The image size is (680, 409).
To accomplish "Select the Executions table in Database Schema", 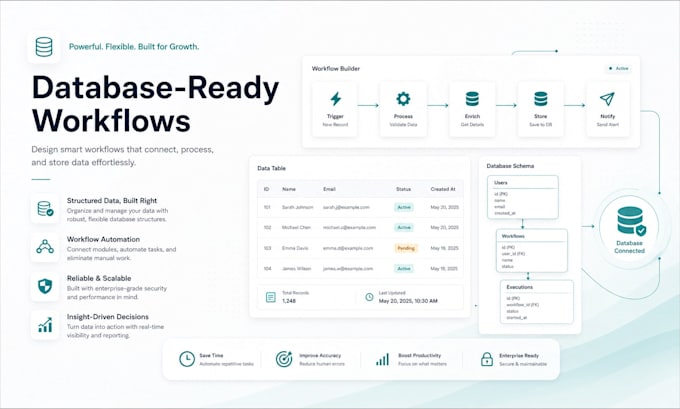I will (537, 302).
